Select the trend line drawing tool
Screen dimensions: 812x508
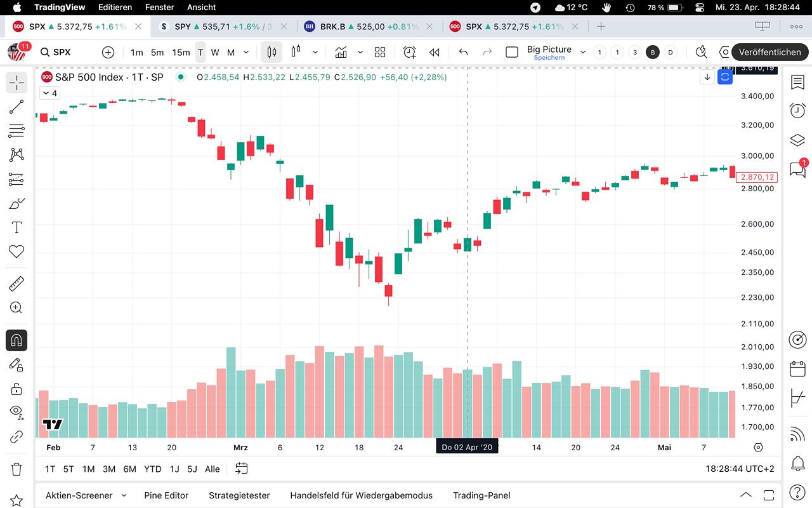[16, 107]
